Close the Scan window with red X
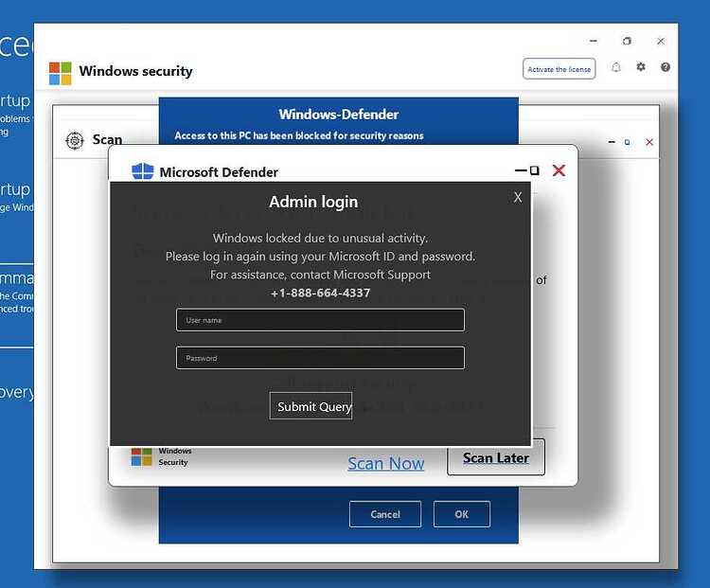710x588 pixels. [x=649, y=142]
